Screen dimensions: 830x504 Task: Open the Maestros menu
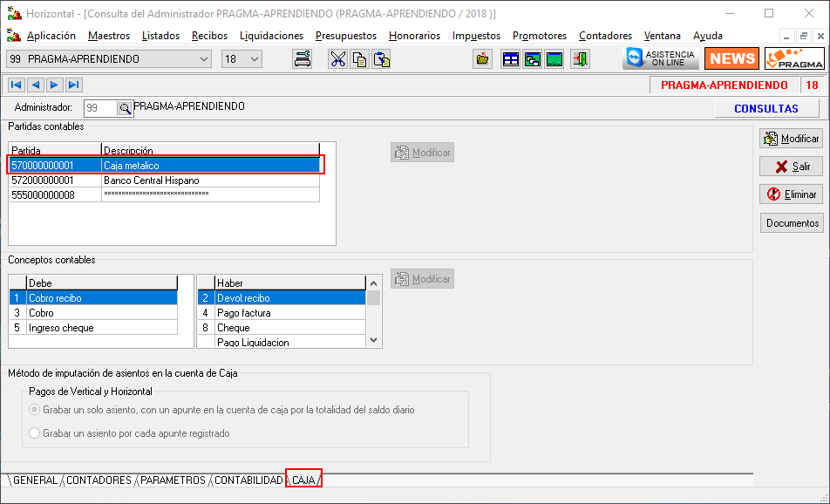pos(109,36)
